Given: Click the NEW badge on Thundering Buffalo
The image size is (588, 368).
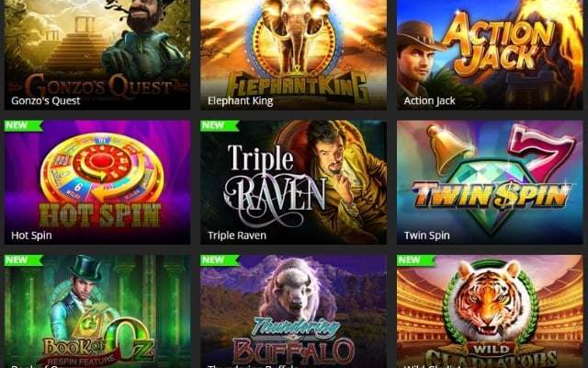Looking at the screenshot, I should pyautogui.click(x=220, y=260).
